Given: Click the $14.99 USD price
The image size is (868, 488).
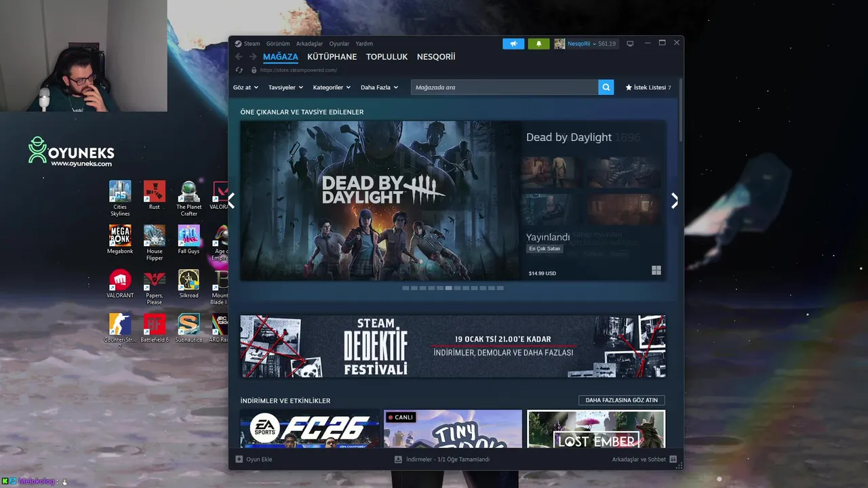Looking at the screenshot, I should (542, 273).
